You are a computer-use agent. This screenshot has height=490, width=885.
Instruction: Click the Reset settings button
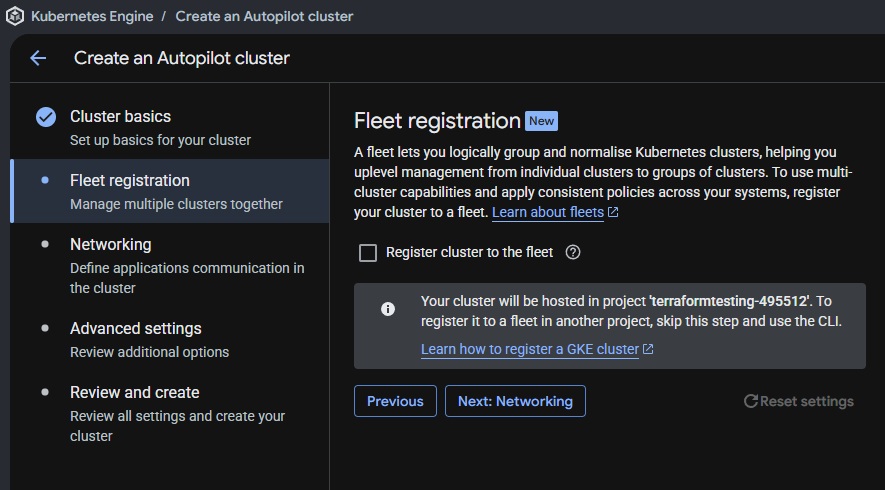[x=799, y=401]
